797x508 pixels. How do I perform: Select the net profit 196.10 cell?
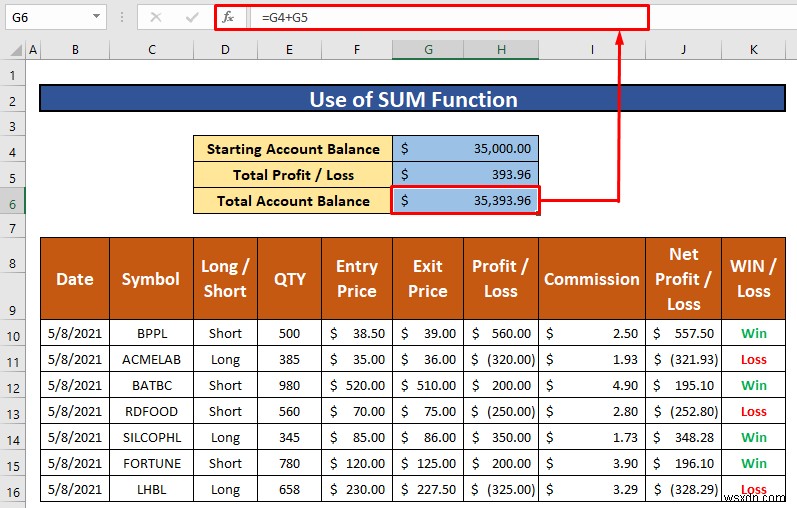(684, 463)
